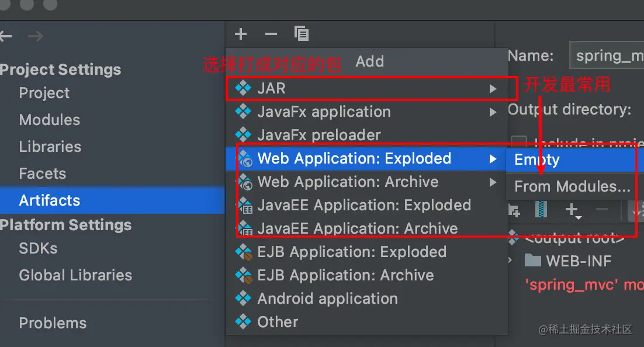Expand the Web Application: Archive submenu
The width and height of the screenshot is (644, 347).
tap(493, 182)
